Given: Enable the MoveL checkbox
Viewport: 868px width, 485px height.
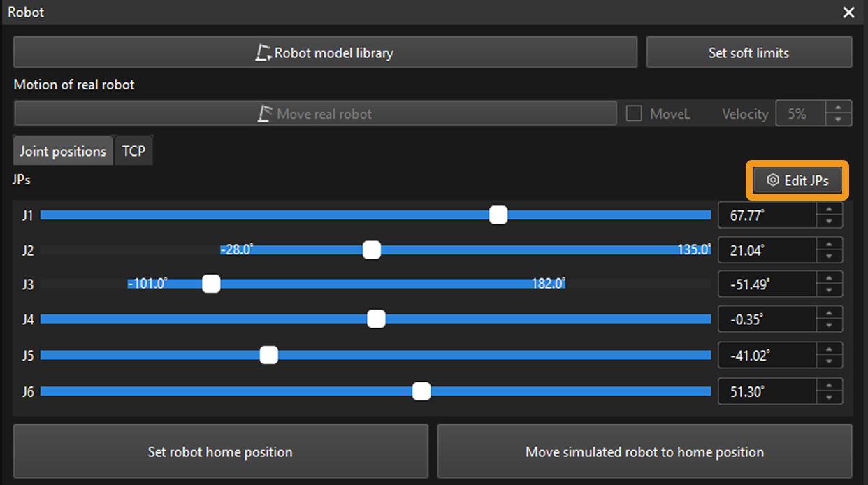Looking at the screenshot, I should (634, 114).
